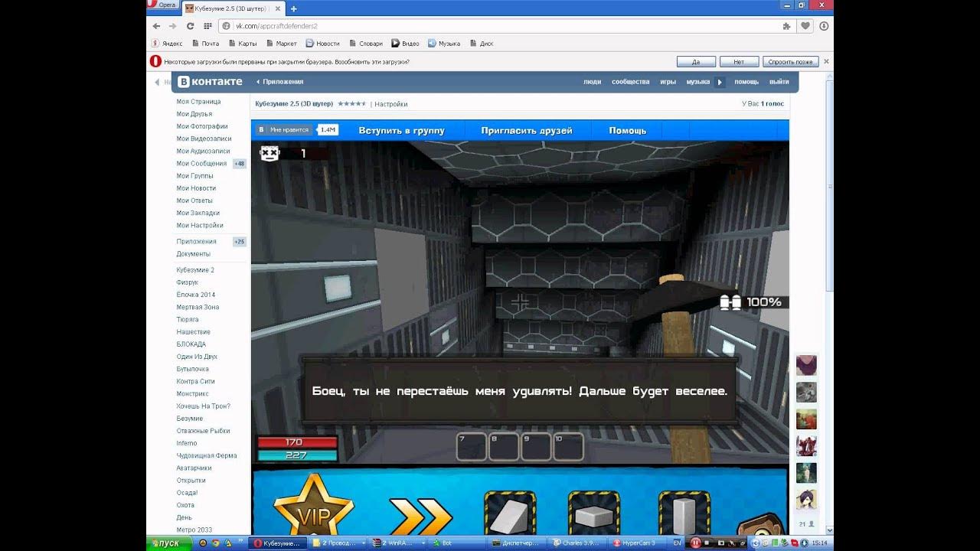The image size is (980, 551).
Task: Select inventory slot 10
Action: [x=568, y=447]
